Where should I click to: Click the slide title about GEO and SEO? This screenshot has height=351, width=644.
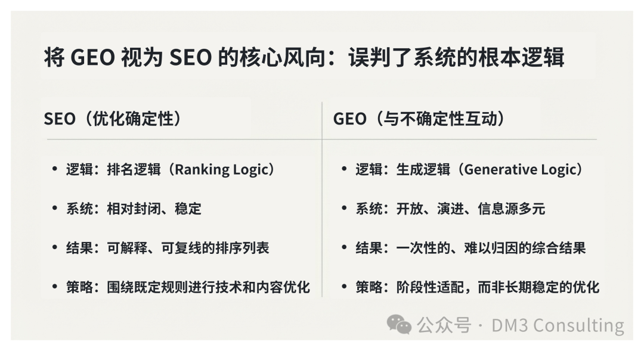point(304,58)
